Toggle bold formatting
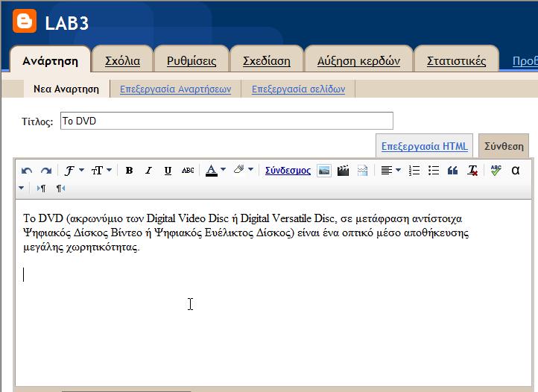The height and width of the screenshot is (392, 538). [x=129, y=171]
